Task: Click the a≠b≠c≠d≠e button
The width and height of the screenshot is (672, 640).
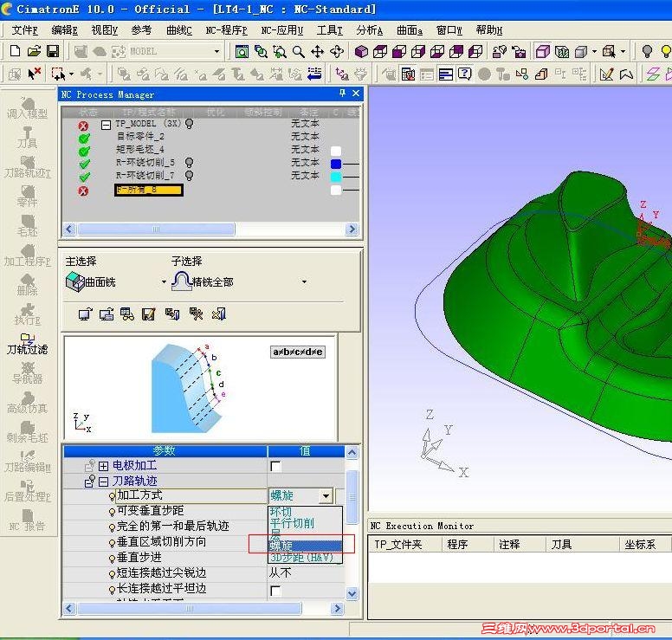Action: (297, 352)
